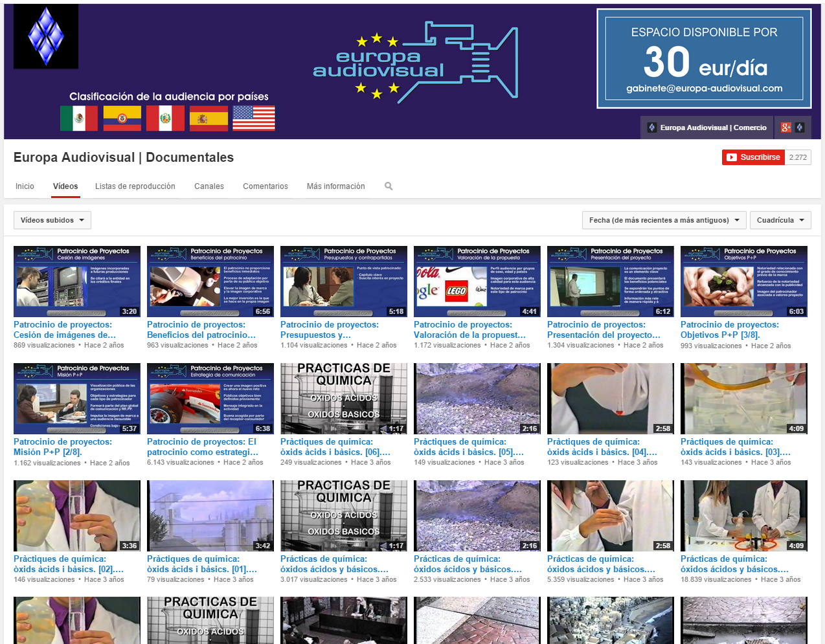Open title link Misión P+P [2/8]
This screenshot has height=644, width=825.
click(63, 447)
